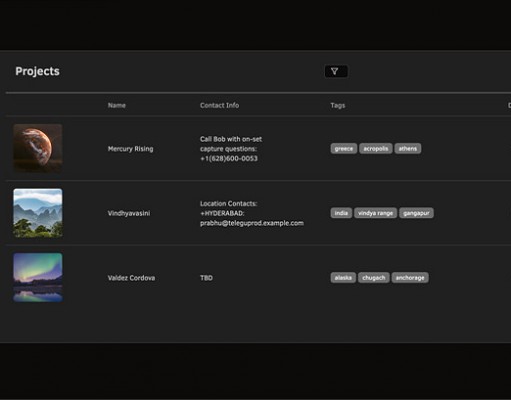511x400 pixels.
Task: Click the greece tag
Action: [344, 148]
